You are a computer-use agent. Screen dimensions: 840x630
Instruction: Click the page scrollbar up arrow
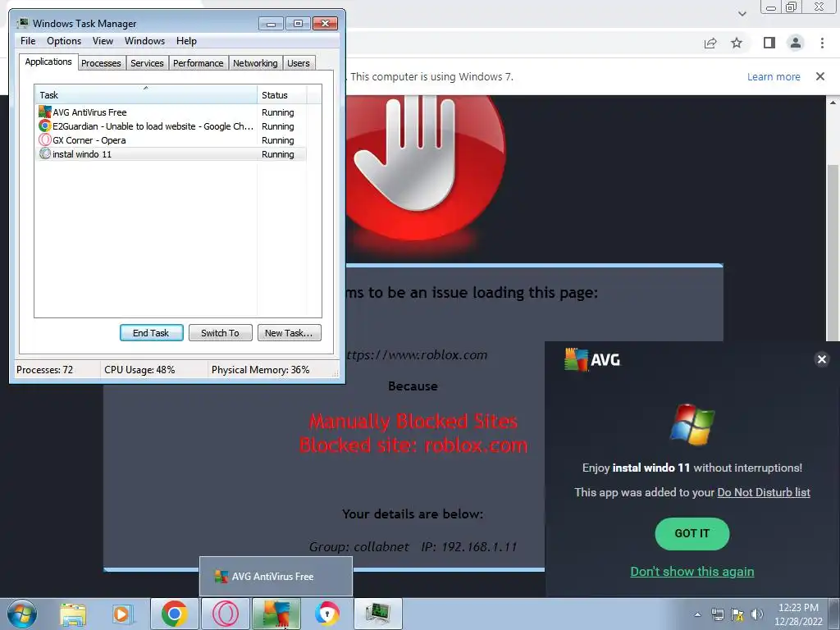click(x=832, y=102)
